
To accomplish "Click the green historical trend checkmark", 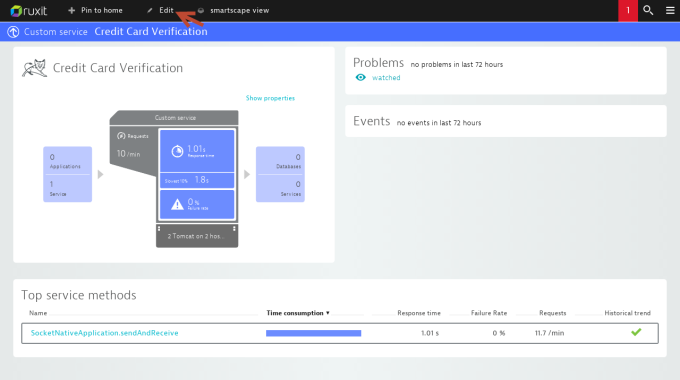I will tap(636, 332).
